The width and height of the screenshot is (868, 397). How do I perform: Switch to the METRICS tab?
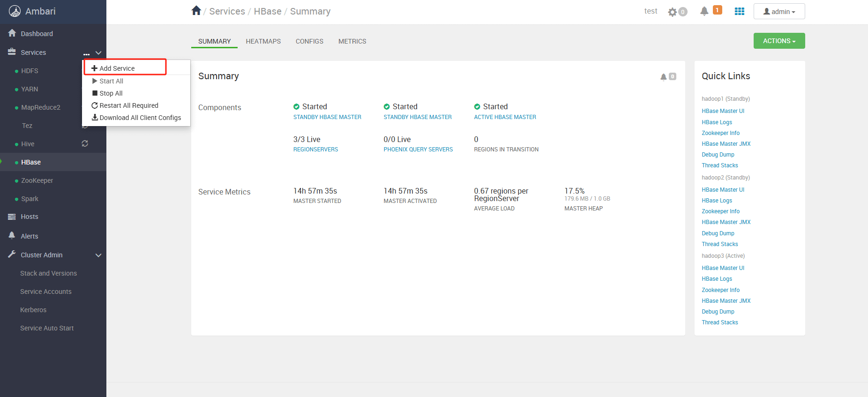[352, 41]
